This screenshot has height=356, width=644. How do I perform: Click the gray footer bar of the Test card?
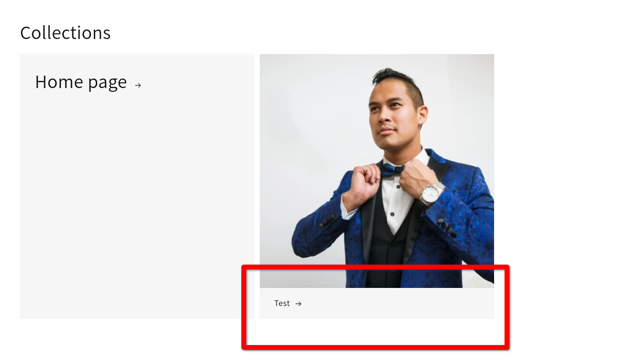[377, 303]
